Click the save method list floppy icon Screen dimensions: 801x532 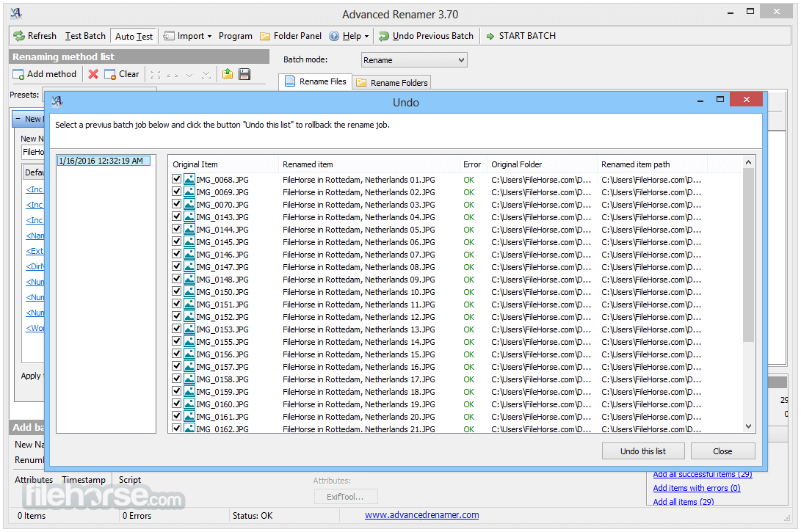(244, 74)
